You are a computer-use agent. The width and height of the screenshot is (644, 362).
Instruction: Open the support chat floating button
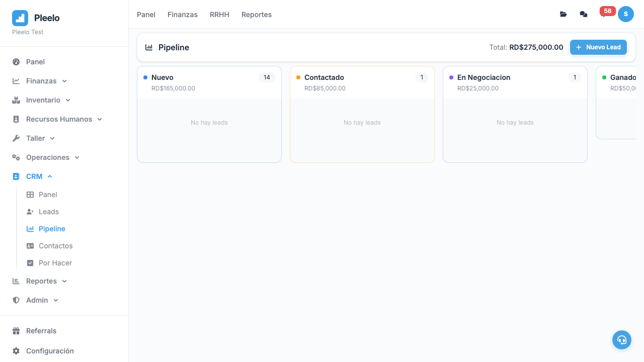pos(622,340)
